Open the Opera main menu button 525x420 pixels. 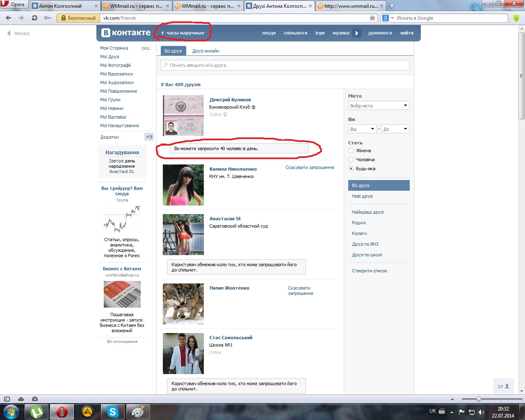click(14, 5)
